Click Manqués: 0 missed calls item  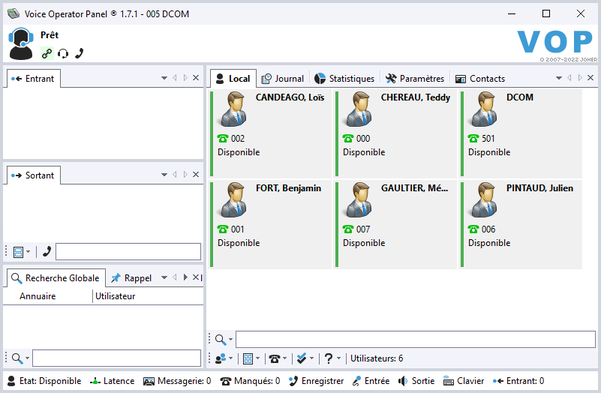point(250,381)
